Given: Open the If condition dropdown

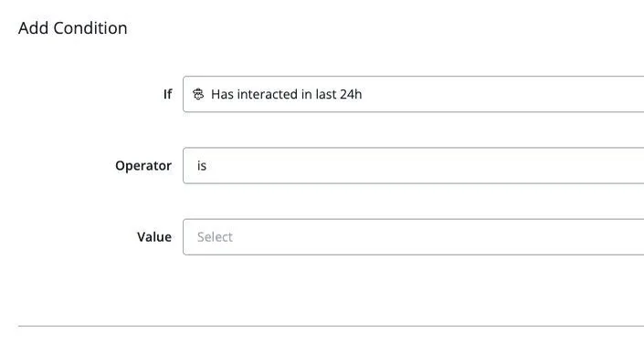Looking at the screenshot, I should point(413,94).
